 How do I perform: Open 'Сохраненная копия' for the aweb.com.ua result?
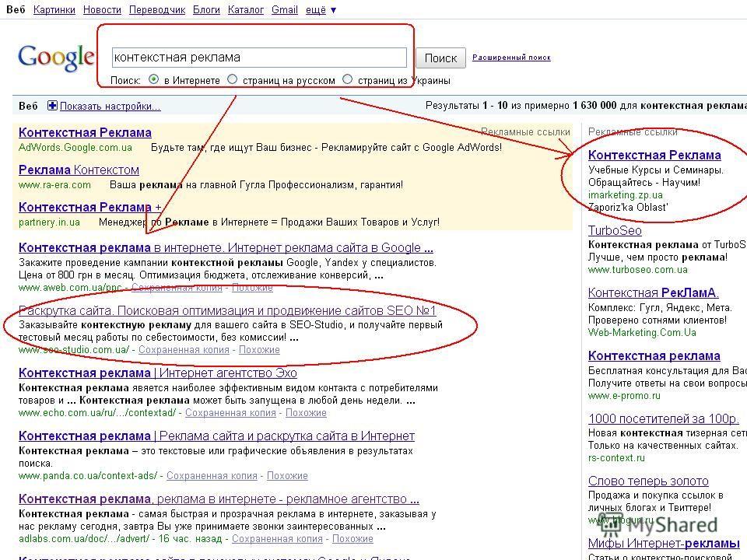coord(177,288)
